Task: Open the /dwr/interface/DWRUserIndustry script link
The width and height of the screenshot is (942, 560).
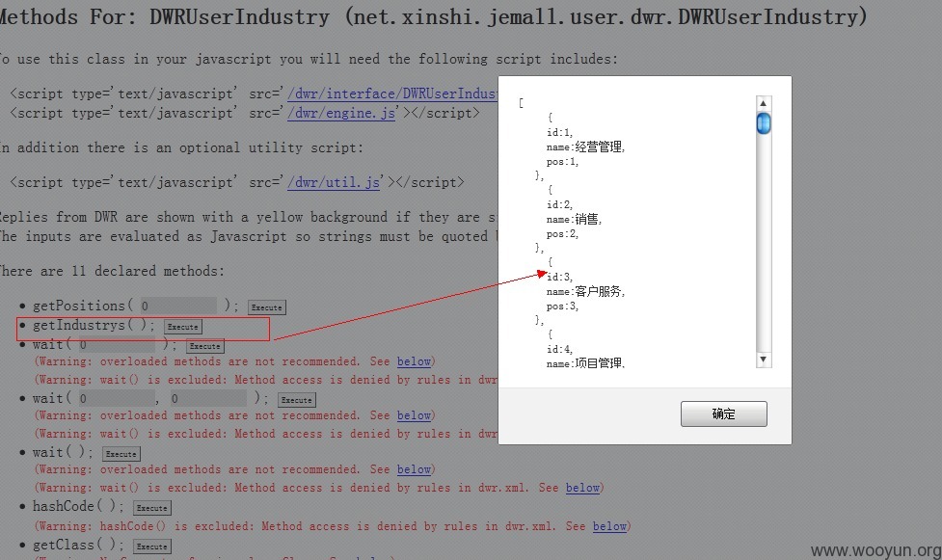Action: [x=392, y=93]
